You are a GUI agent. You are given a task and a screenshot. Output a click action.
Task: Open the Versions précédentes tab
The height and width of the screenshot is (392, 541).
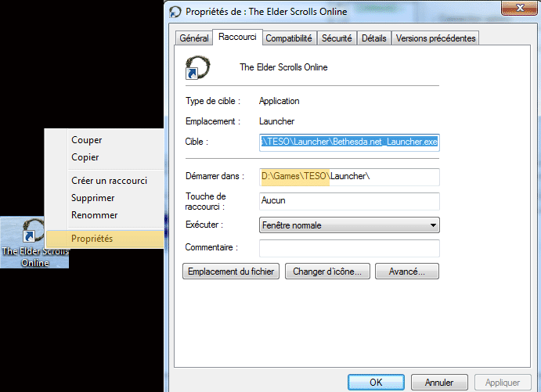coord(435,38)
